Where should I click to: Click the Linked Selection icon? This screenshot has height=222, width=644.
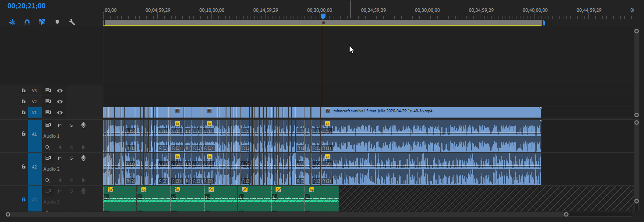click(42, 21)
